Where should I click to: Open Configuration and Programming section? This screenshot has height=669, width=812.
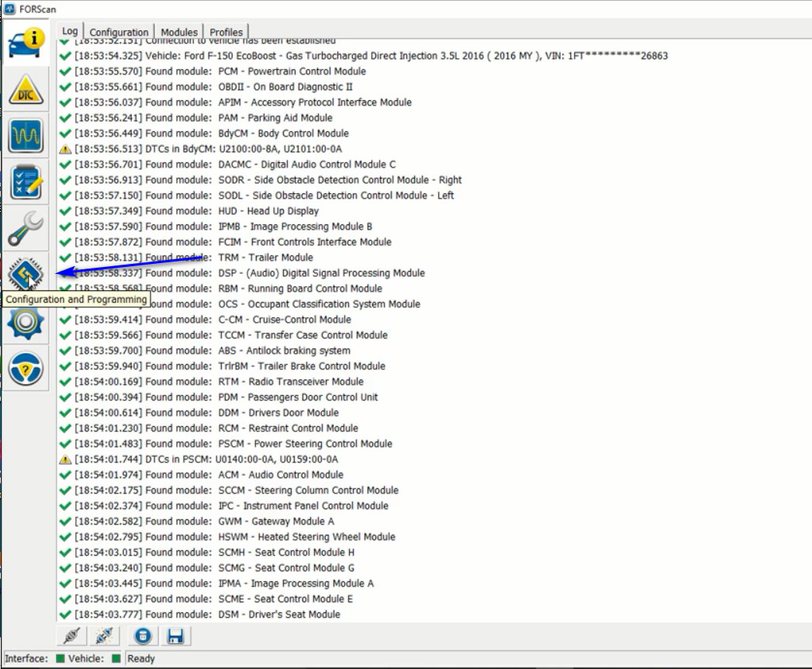[x=26, y=274]
